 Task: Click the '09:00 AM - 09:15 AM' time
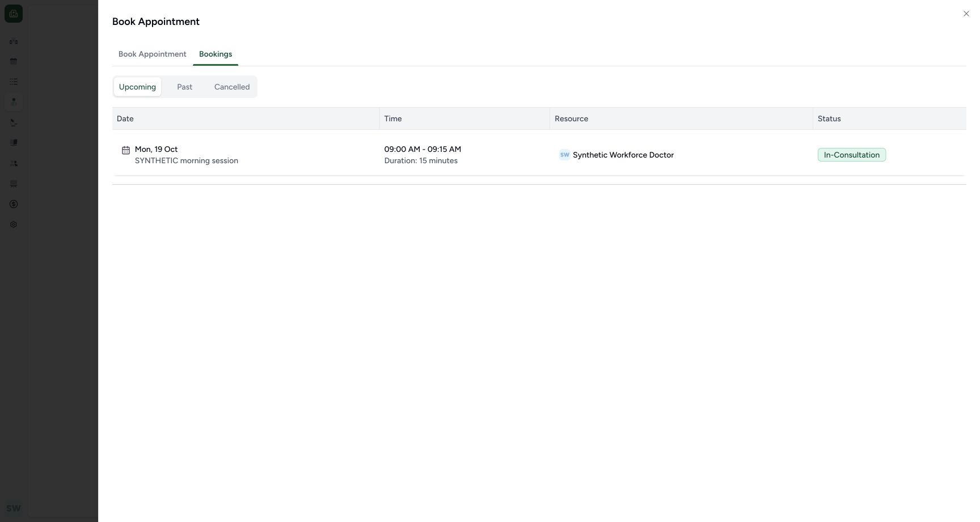click(423, 149)
